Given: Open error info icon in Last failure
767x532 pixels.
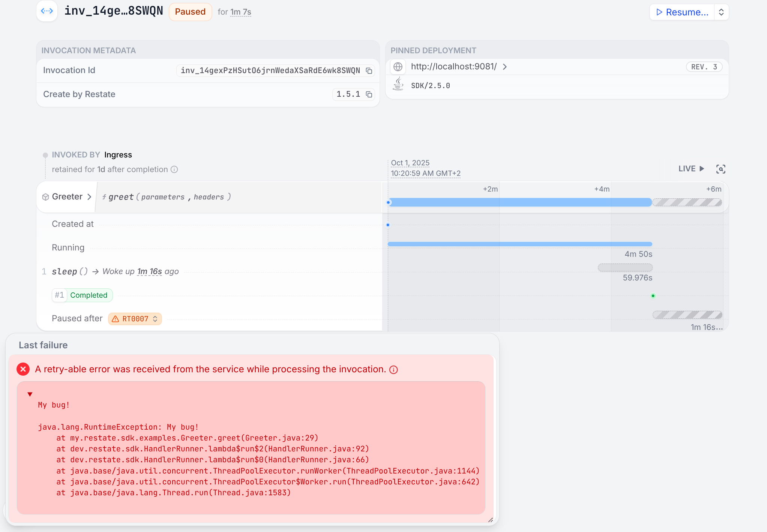Looking at the screenshot, I should (393, 370).
